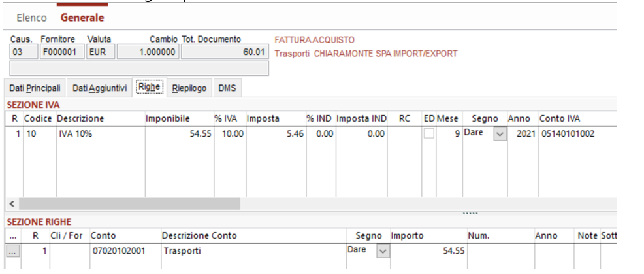Open the DMS tab
This screenshot has height=274, width=644.
[x=227, y=88]
